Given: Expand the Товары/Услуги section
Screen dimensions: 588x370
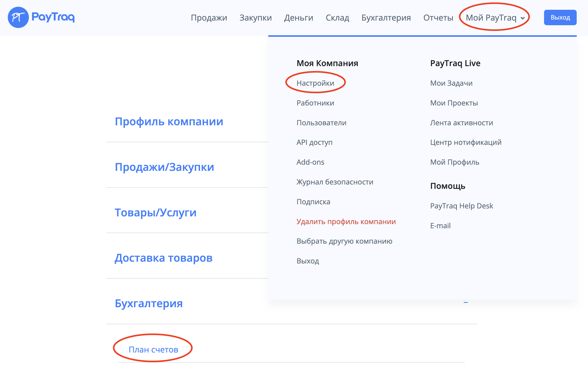Looking at the screenshot, I should pos(155,213).
